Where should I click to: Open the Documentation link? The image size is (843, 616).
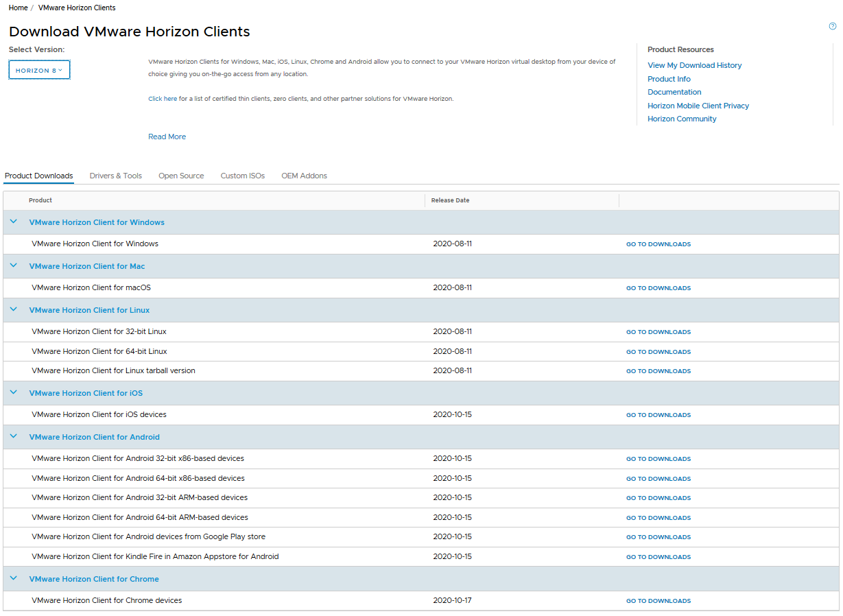674,92
